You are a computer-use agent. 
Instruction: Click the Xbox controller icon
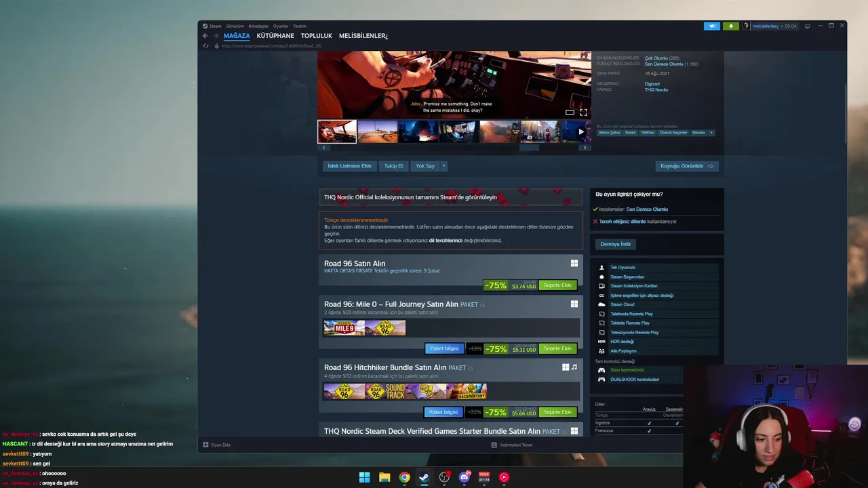coord(601,370)
